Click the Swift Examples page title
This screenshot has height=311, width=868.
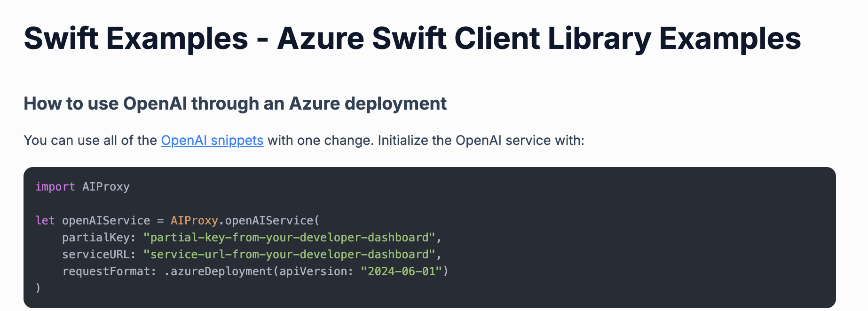pyautogui.click(x=412, y=38)
